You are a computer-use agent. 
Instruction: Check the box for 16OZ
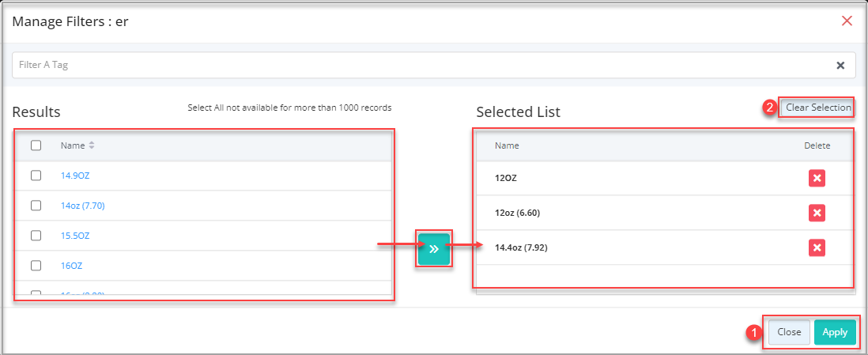pos(36,266)
